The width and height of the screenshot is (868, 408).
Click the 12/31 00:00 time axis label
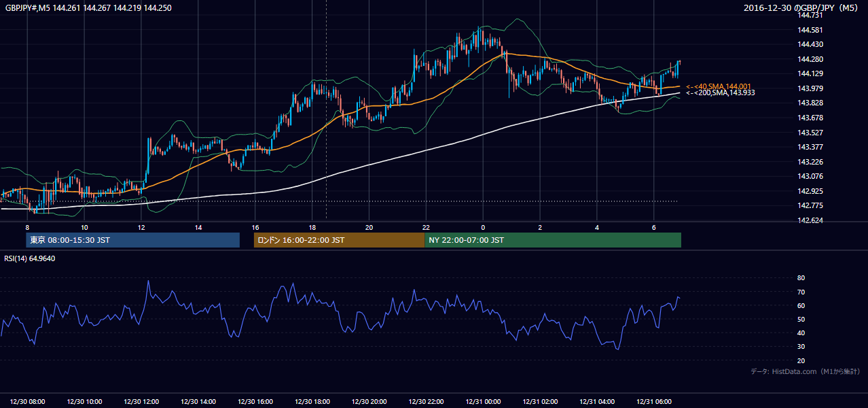(x=483, y=402)
